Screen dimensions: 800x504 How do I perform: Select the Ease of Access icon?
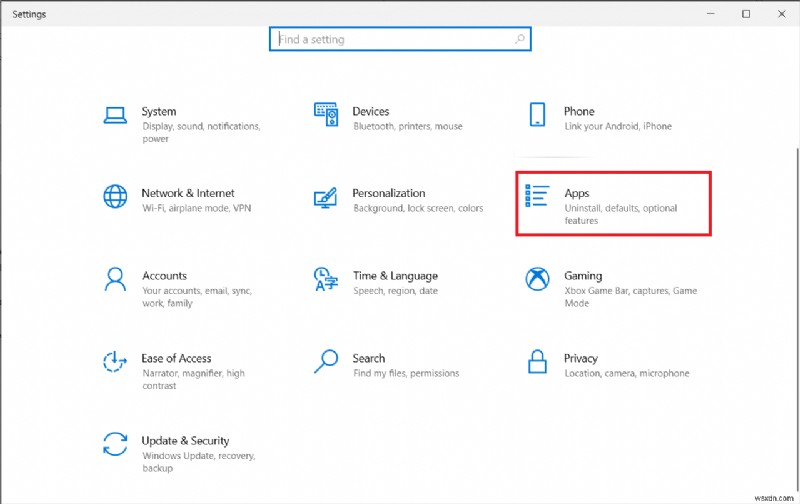tap(116, 361)
